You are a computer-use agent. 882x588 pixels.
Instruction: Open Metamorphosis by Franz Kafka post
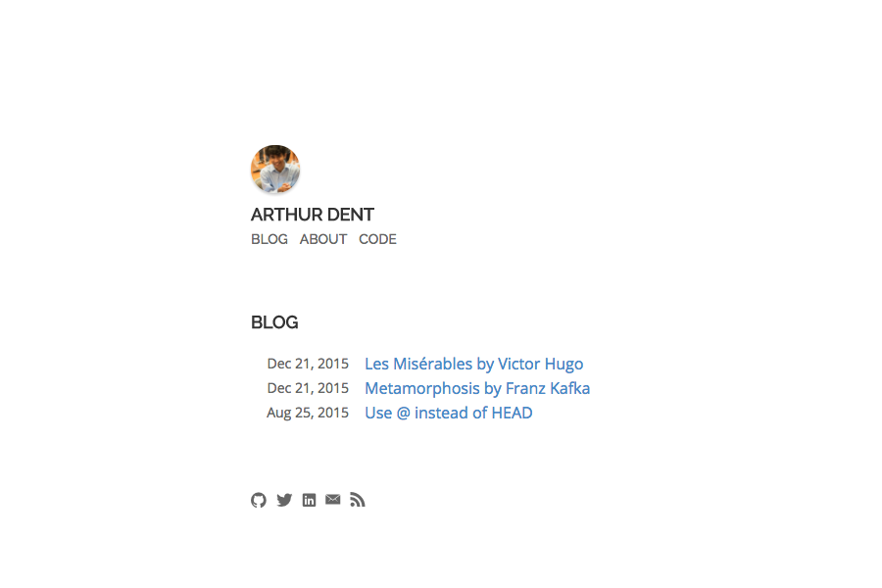coord(477,388)
